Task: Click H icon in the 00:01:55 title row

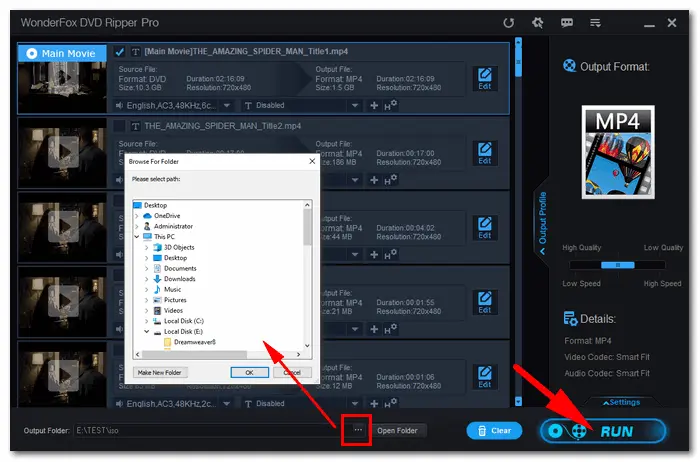Action: (x=390, y=329)
